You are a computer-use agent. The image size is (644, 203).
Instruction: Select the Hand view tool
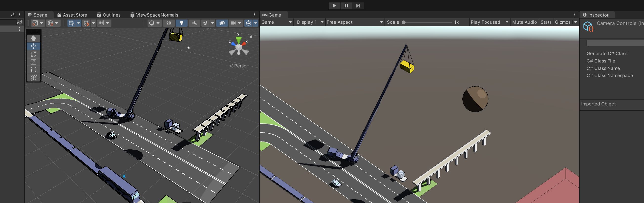point(34,38)
